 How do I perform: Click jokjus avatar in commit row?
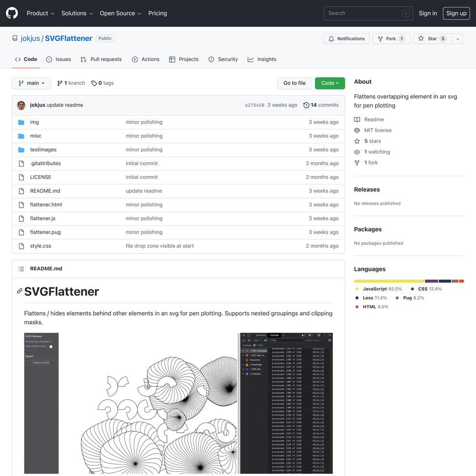[21, 105]
